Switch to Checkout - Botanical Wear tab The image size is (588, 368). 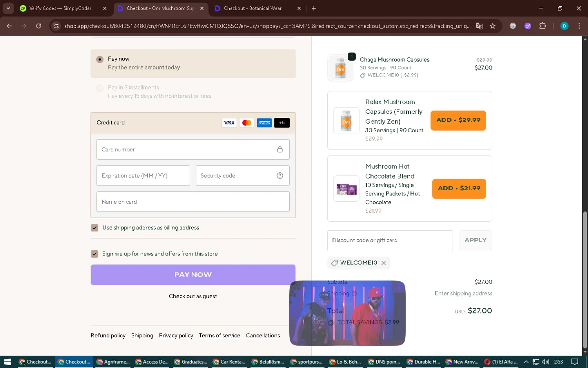click(x=253, y=8)
